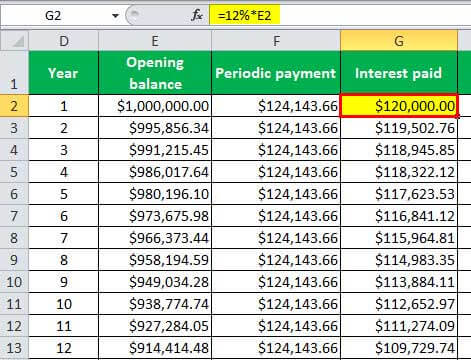Select opening balance $938,774.74
Screen dimensions: 471x360
[x=155, y=304]
